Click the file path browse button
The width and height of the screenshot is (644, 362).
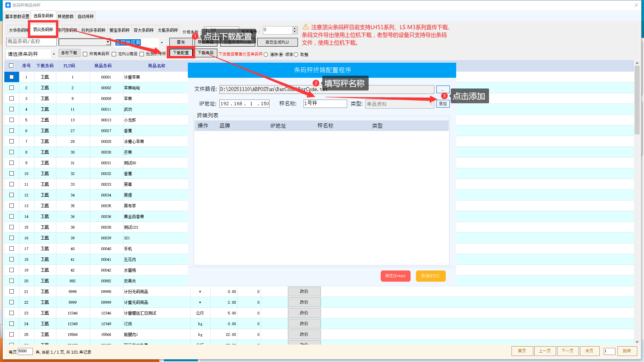[443, 89]
